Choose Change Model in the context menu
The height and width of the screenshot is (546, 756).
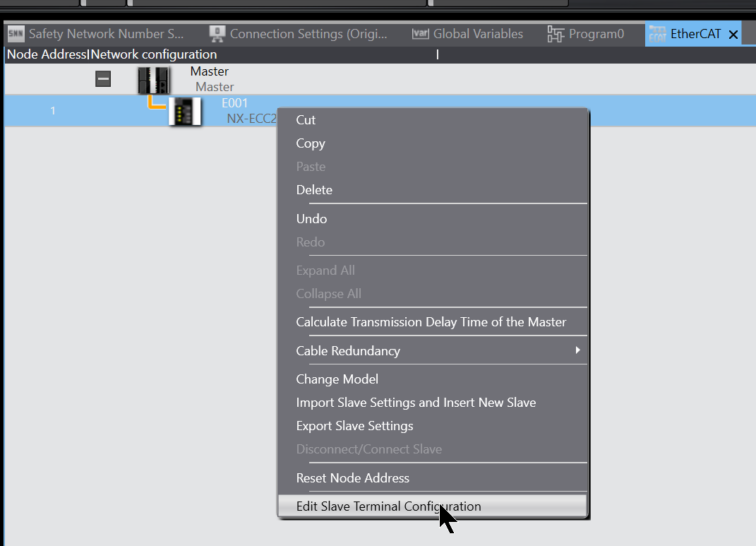tap(433, 379)
